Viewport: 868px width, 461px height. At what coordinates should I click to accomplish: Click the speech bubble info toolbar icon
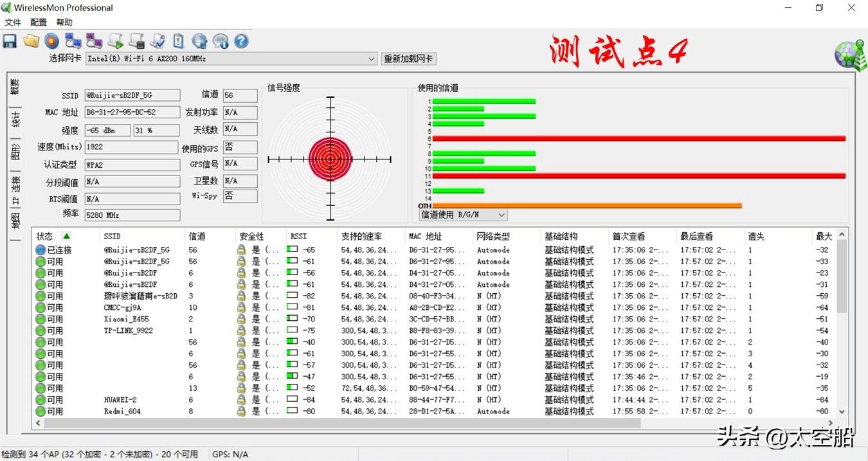221,42
